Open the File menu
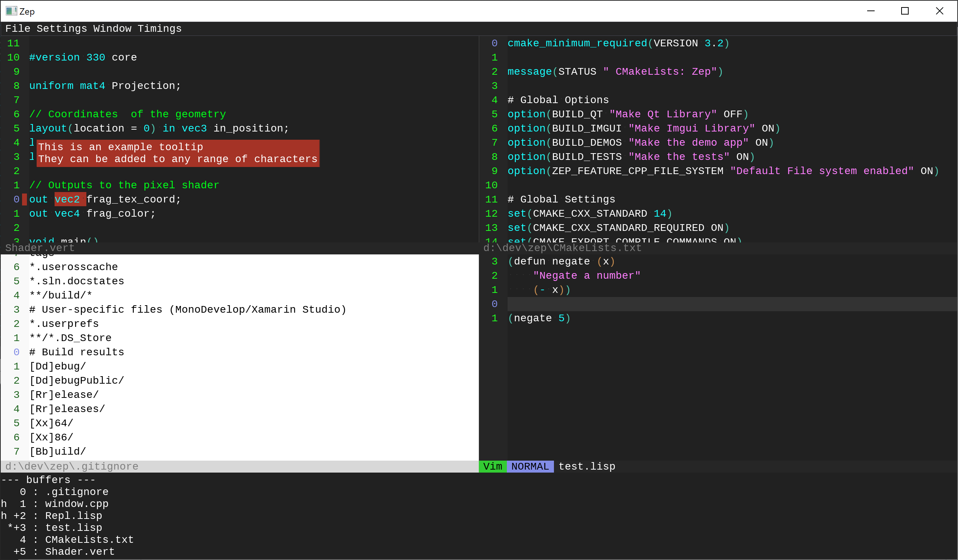958x560 pixels. pyautogui.click(x=18, y=28)
